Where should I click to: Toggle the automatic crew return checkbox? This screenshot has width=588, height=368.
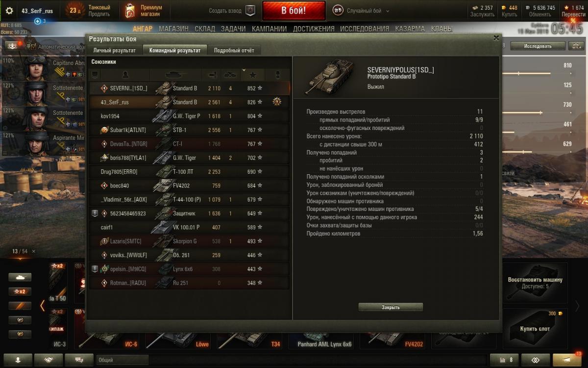tap(33, 47)
